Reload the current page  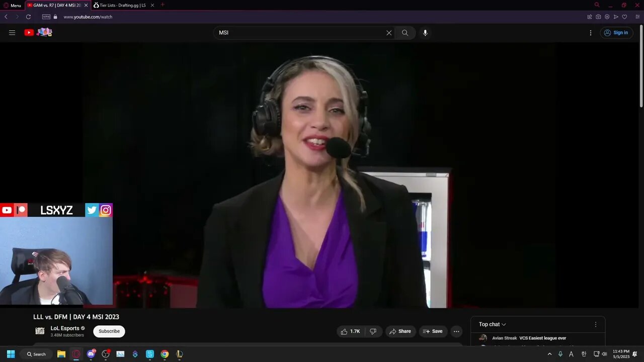pyautogui.click(x=28, y=17)
